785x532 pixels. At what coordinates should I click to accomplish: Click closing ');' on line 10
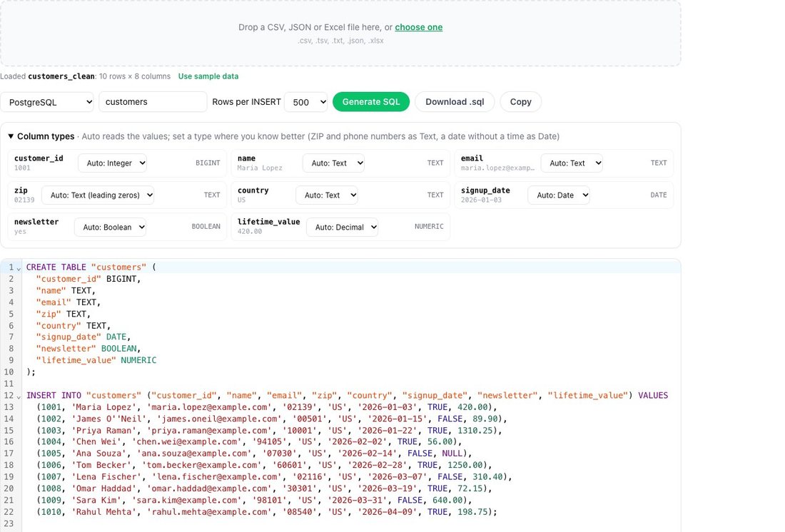tap(31, 372)
